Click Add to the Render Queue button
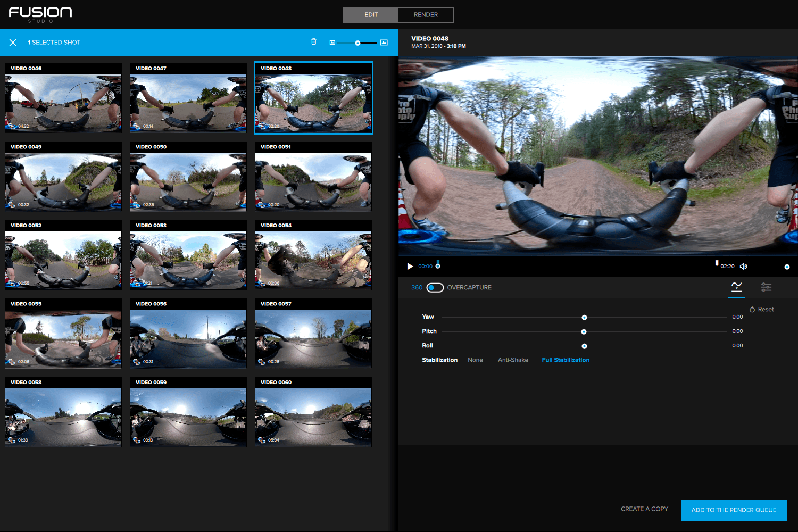This screenshot has height=532, width=798. coord(734,510)
